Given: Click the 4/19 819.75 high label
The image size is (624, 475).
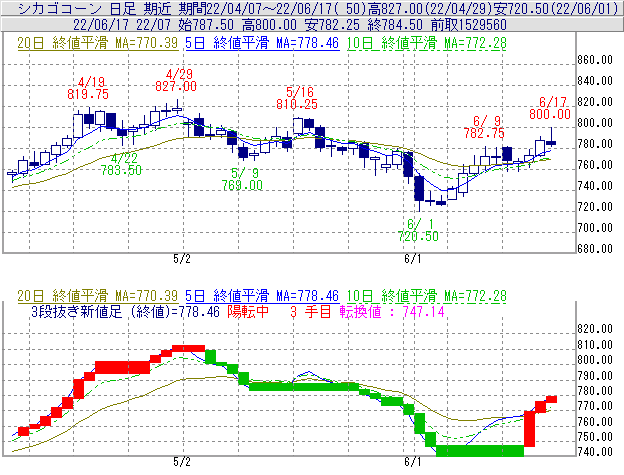Looking at the screenshot, I should tap(88, 88).
